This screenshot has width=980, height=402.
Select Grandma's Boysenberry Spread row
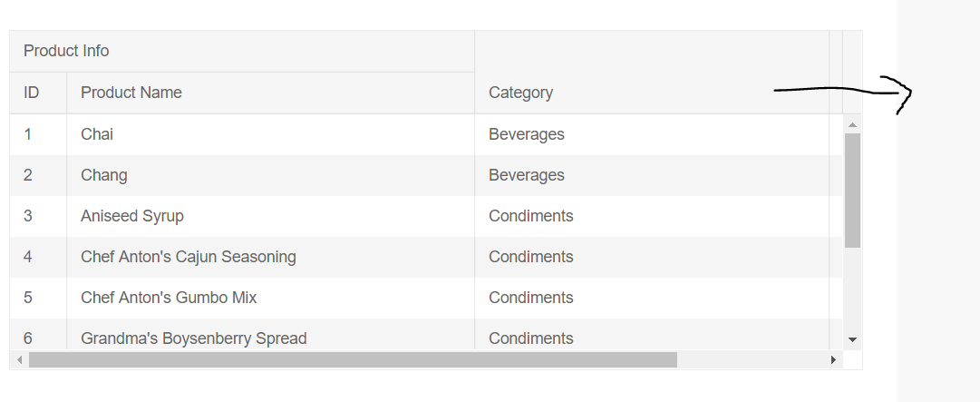[x=425, y=334]
